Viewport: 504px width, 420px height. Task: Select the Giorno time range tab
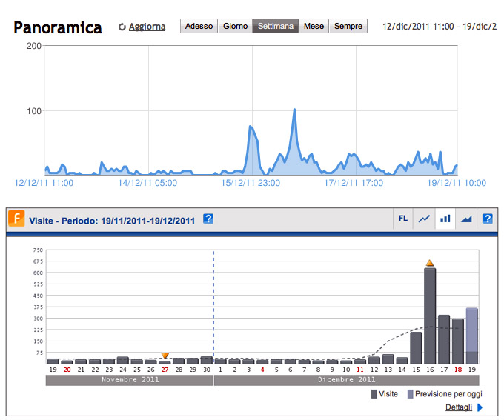pos(235,26)
